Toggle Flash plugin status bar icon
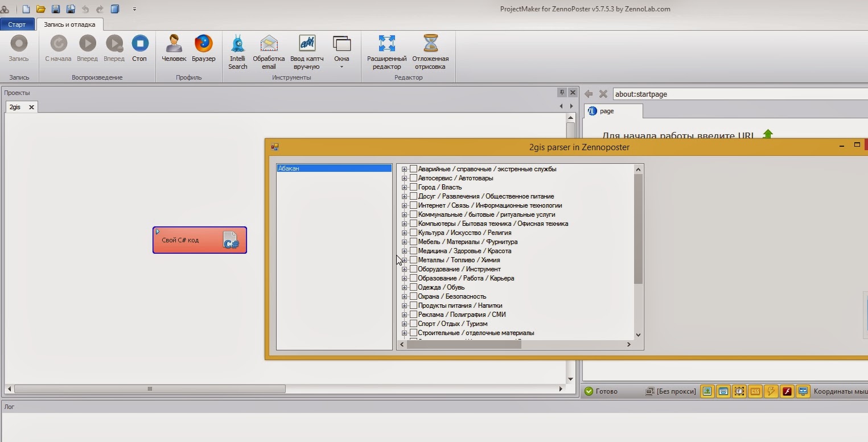The width and height of the screenshot is (868, 442). coord(787,391)
